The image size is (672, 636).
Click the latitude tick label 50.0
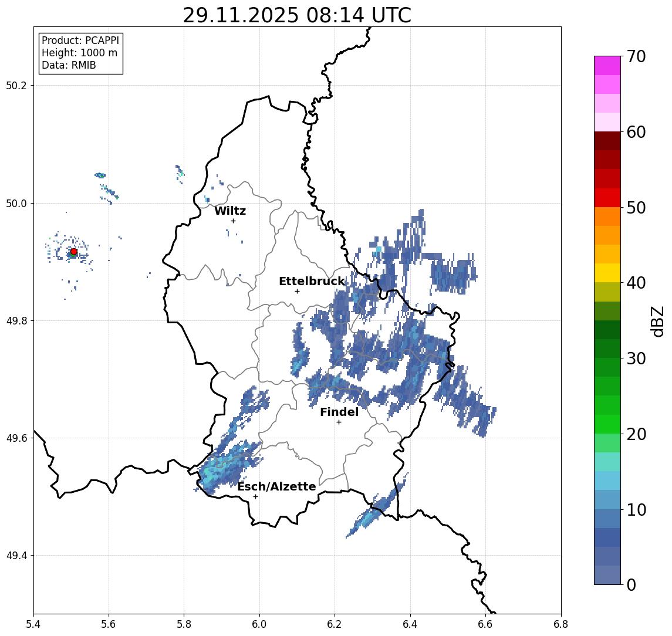(x=16, y=203)
